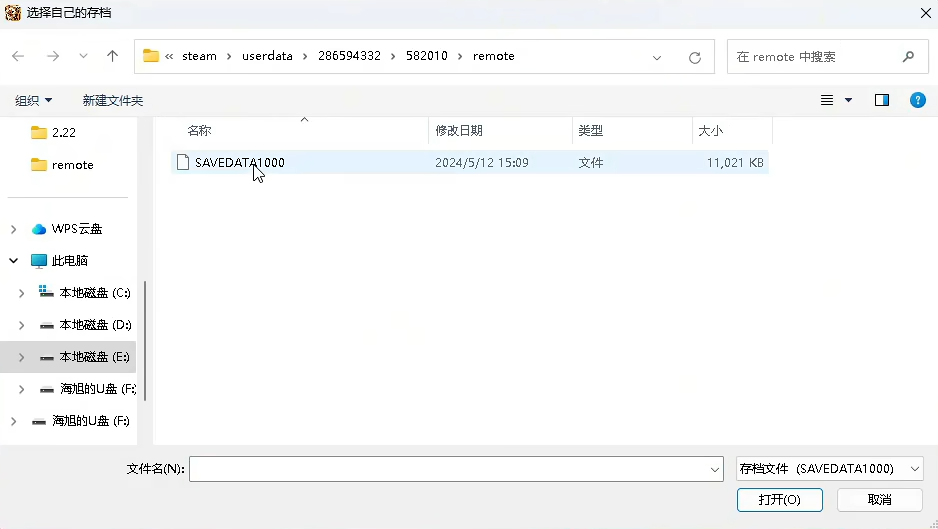Click the SAVEDATA1000 file icon
The image size is (938, 529).
[183, 162]
